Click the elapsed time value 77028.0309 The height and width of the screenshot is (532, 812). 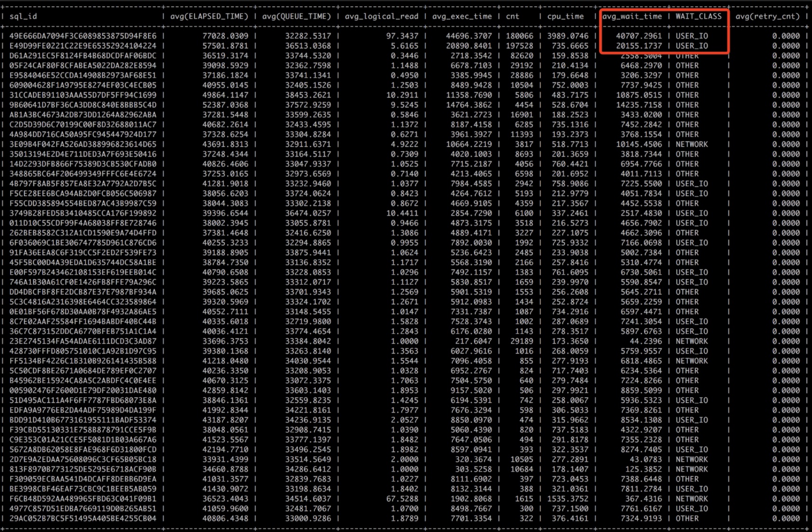(x=225, y=36)
